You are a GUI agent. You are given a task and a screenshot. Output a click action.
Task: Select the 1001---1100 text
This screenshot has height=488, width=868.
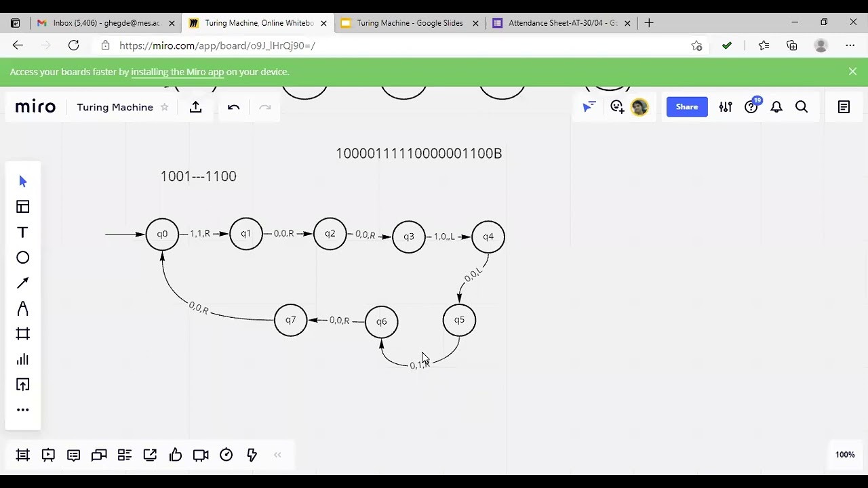(199, 176)
